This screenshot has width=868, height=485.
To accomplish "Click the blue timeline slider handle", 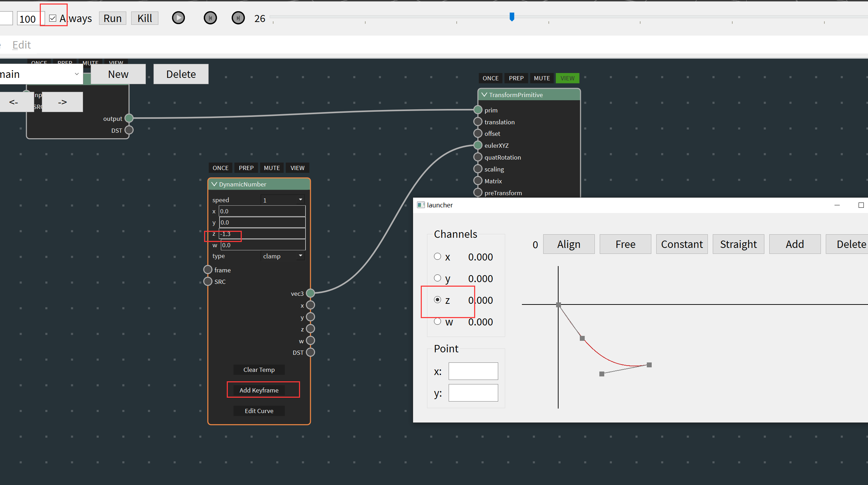I will click(x=512, y=17).
